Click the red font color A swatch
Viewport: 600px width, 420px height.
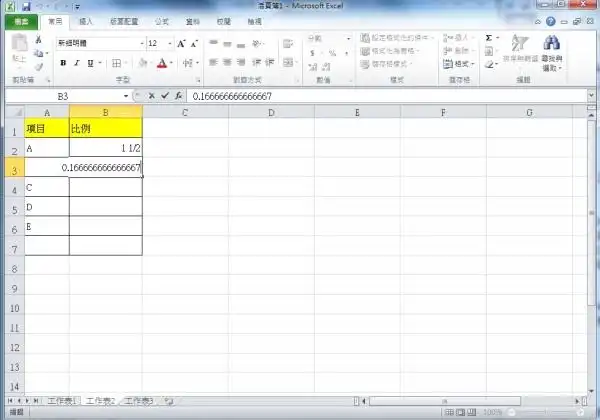point(161,62)
